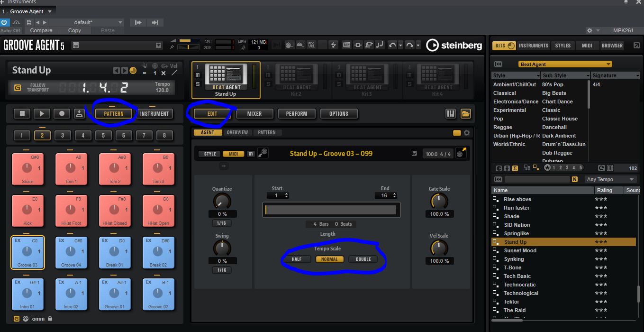Image resolution: width=644 pixels, height=332 pixels.
Task: Set Tempo Scale to DOUBLE
Action: coord(363,259)
